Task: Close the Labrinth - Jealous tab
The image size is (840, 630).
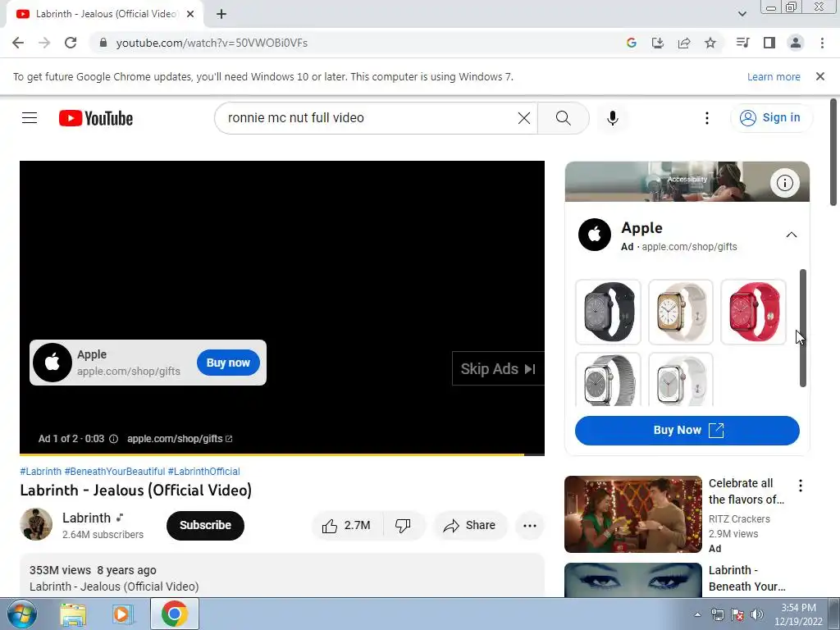Action: coord(190,15)
